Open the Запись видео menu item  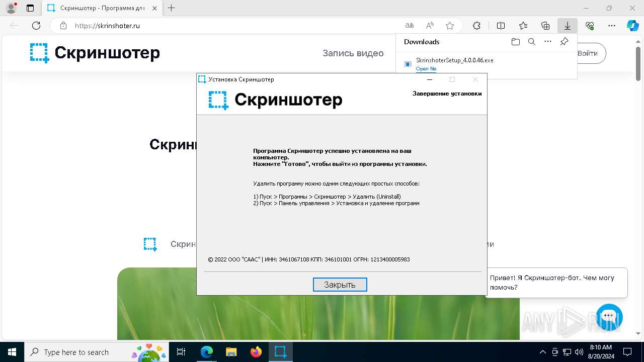353,53
